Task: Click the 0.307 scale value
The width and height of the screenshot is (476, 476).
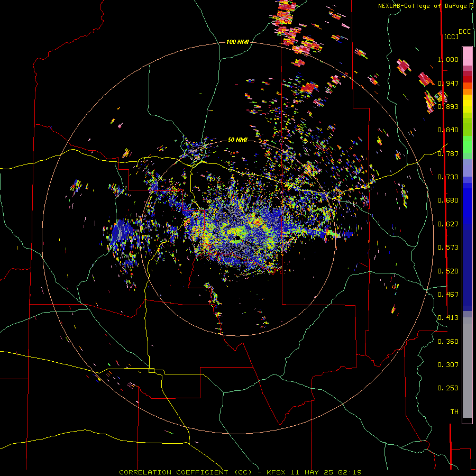Action: point(448,365)
